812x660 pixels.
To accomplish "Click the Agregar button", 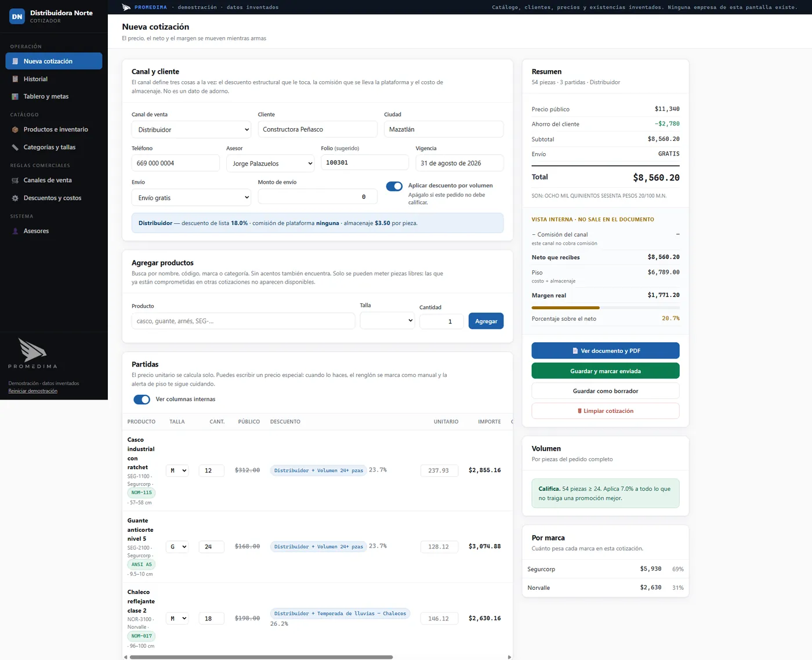I will [x=486, y=321].
